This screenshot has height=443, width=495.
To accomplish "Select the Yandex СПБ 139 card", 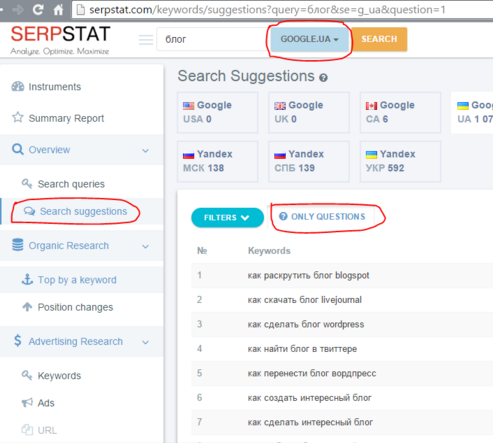I will [x=309, y=161].
